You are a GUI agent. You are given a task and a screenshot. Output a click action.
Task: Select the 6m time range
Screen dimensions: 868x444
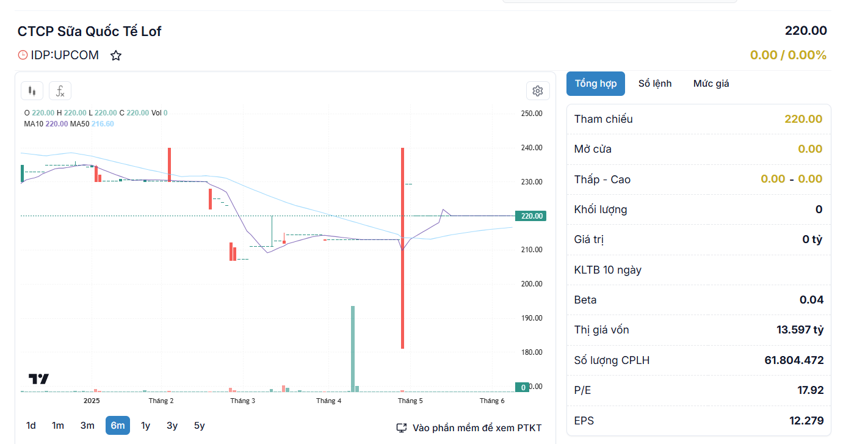tap(118, 426)
